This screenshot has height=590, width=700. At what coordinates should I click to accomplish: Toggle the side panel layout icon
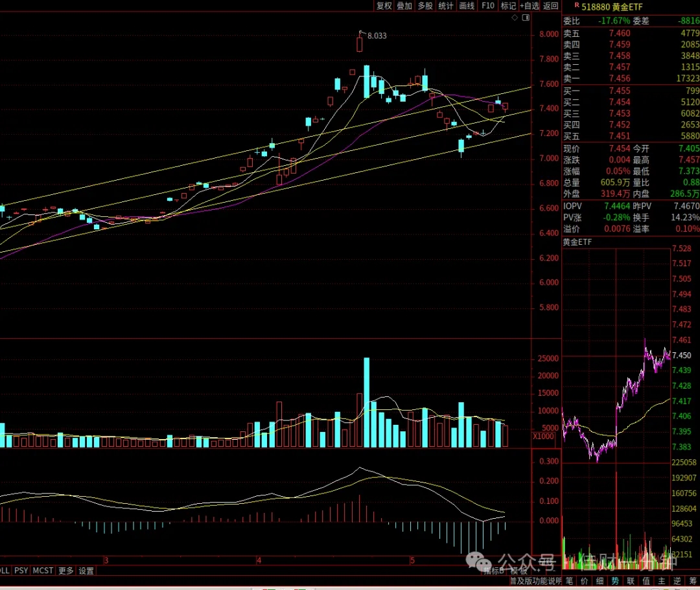pyautogui.click(x=526, y=17)
